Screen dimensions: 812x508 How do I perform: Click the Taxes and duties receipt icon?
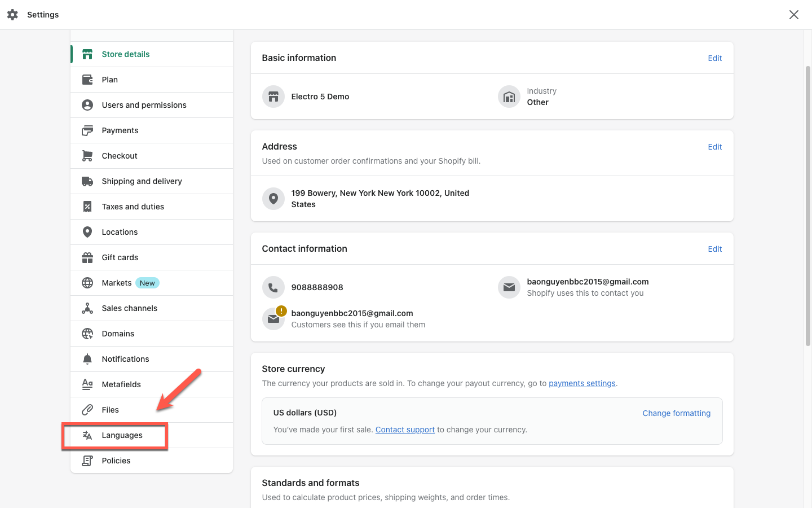click(x=87, y=207)
